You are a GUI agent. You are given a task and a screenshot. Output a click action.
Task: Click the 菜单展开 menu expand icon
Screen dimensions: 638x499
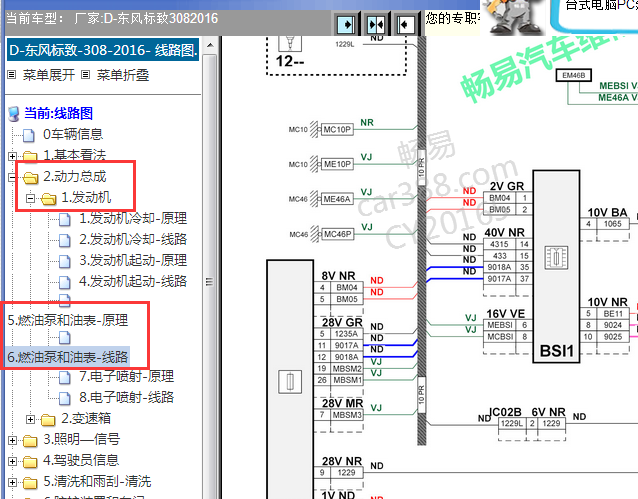coord(12,75)
